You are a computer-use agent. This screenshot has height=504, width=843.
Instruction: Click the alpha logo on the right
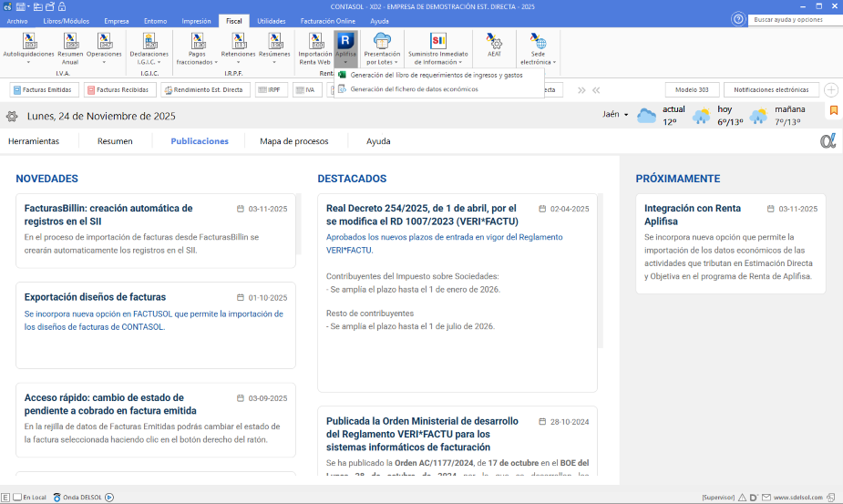pyautogui.click(x=828, y=141)
